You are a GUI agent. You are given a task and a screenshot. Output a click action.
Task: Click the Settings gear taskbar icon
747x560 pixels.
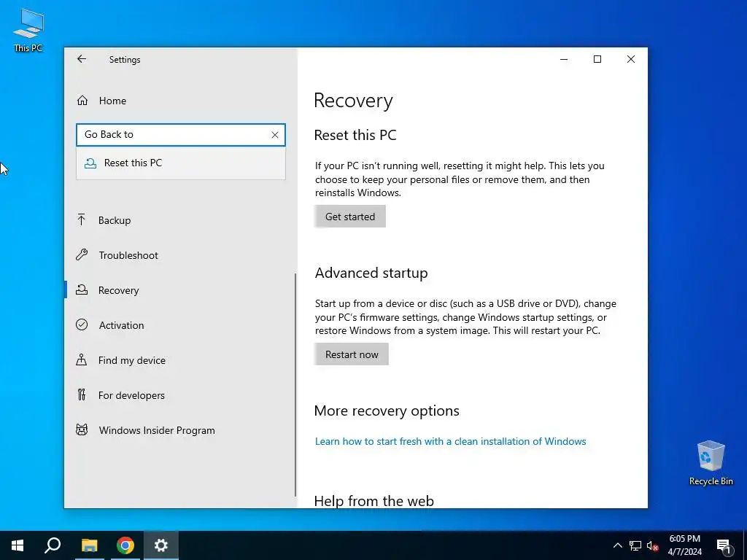[161, 545]
